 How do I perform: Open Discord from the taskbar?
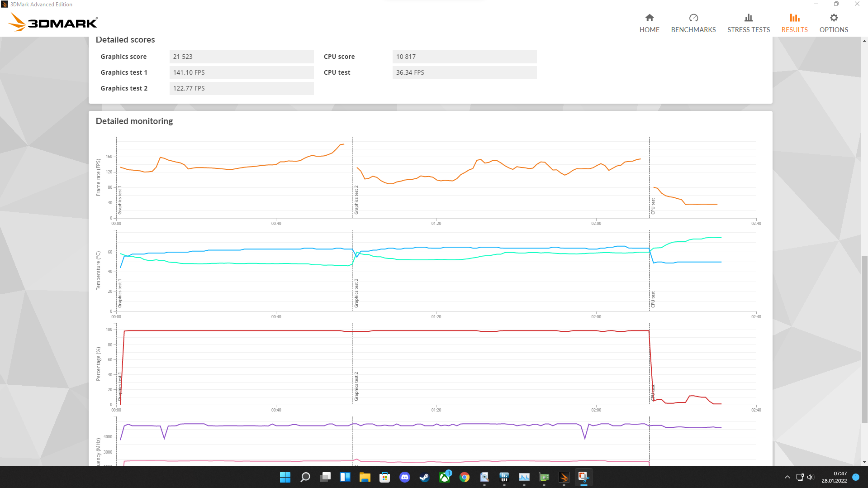point(405,477)
